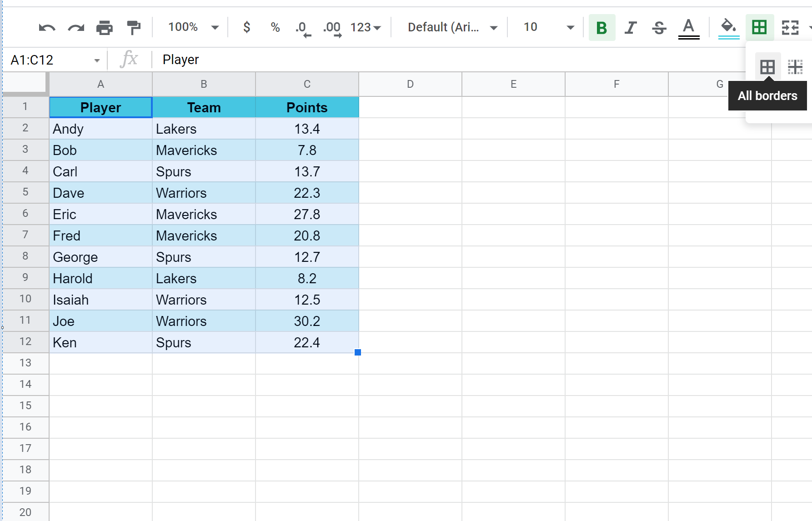
Task: Click the Redo arrow icon
Action: (x=76, y=28)
